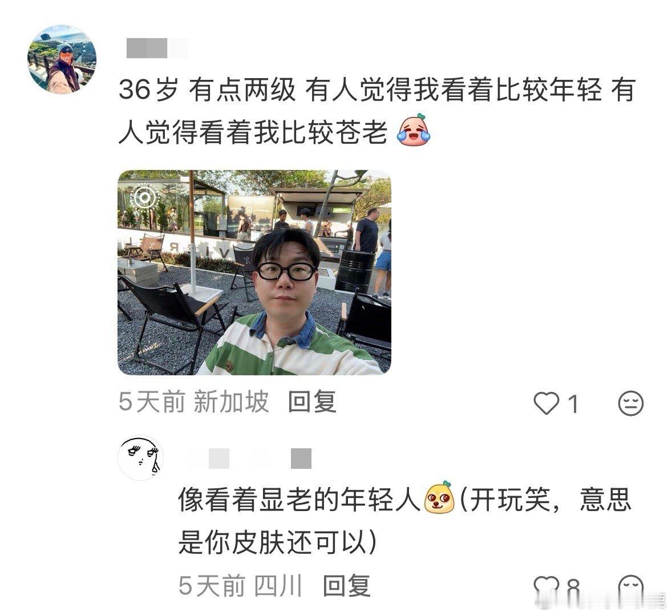This screenshot has width=672, height=616.
Task: Like the 36岁 comment with the heart icon
Action: (x=546, y=403)
